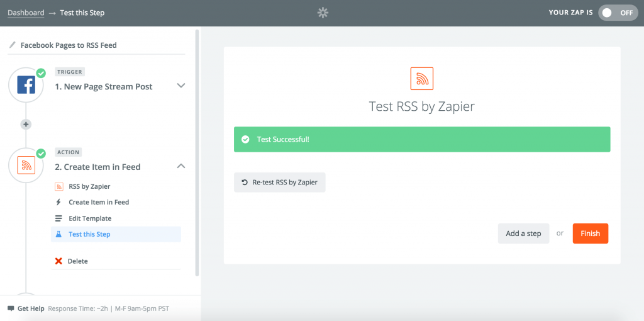Click Re-test RSS by Zapier button

click(279, 183)
